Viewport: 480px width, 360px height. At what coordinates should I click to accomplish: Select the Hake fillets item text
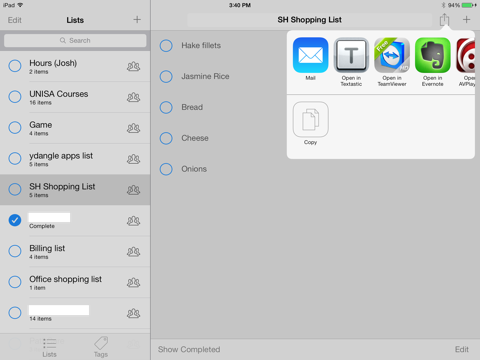(x=201, y=46)
